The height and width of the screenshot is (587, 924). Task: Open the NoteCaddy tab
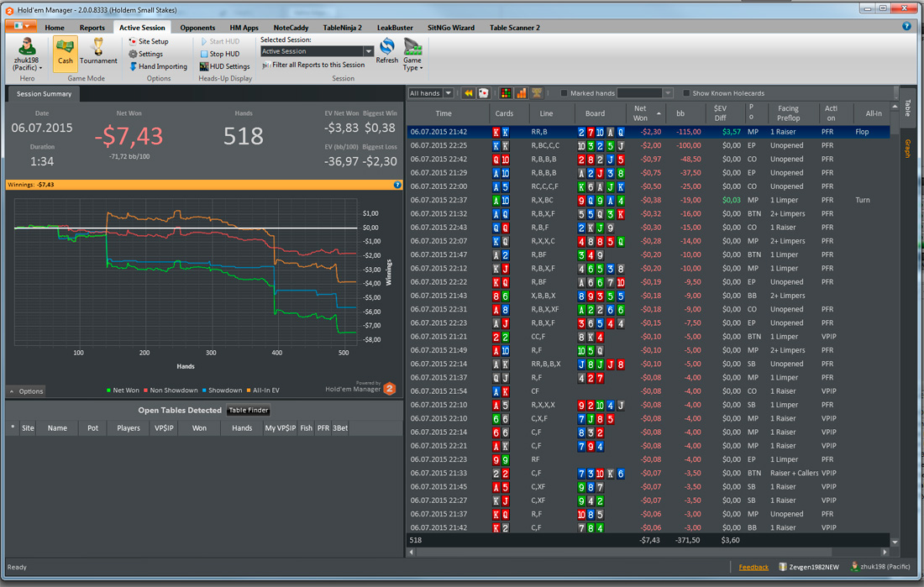tap(291, 28)
